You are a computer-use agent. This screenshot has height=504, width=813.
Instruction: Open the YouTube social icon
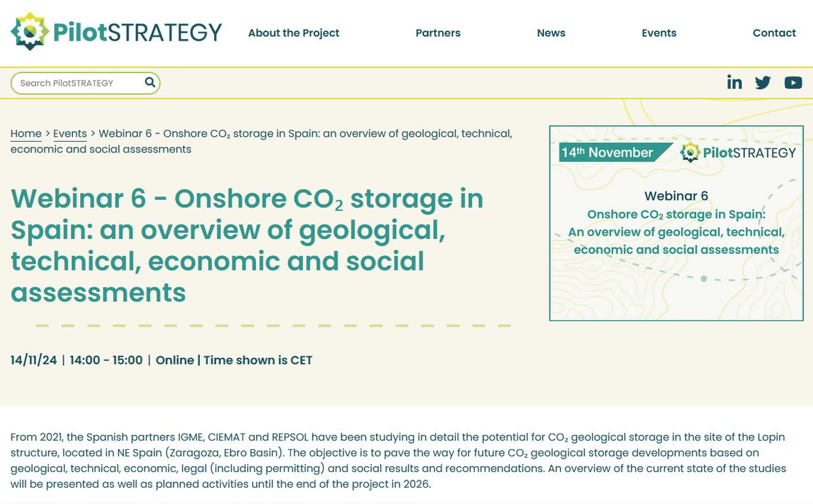[793, 83]
